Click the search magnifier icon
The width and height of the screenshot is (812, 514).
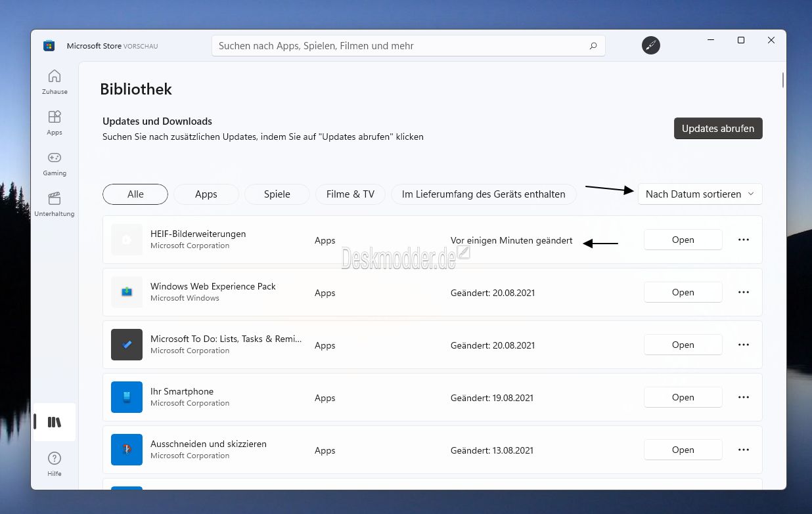(x=593, y=46)
